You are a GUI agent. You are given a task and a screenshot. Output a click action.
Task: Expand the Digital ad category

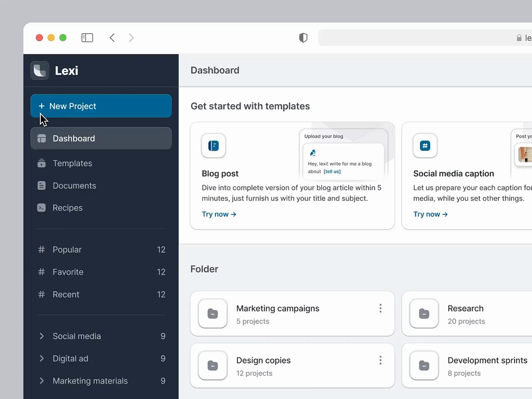[x=42, y=358]
